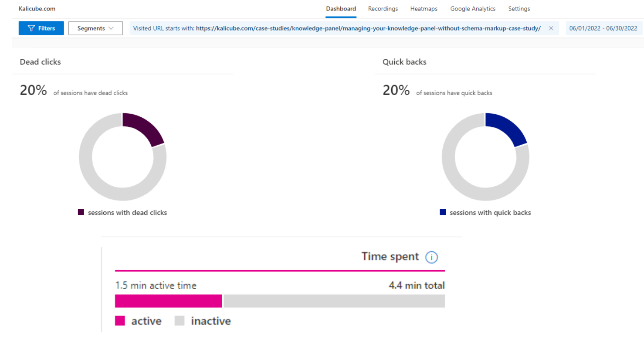Click the Filters button

(41, 28)
